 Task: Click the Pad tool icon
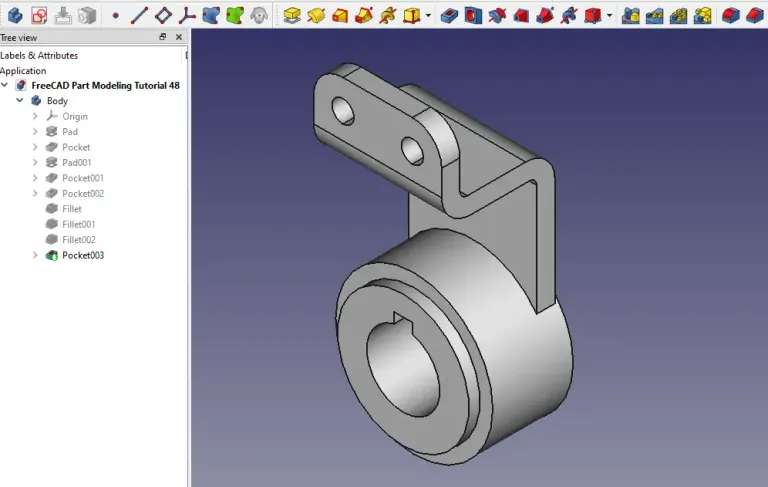(x=291, y=15)
